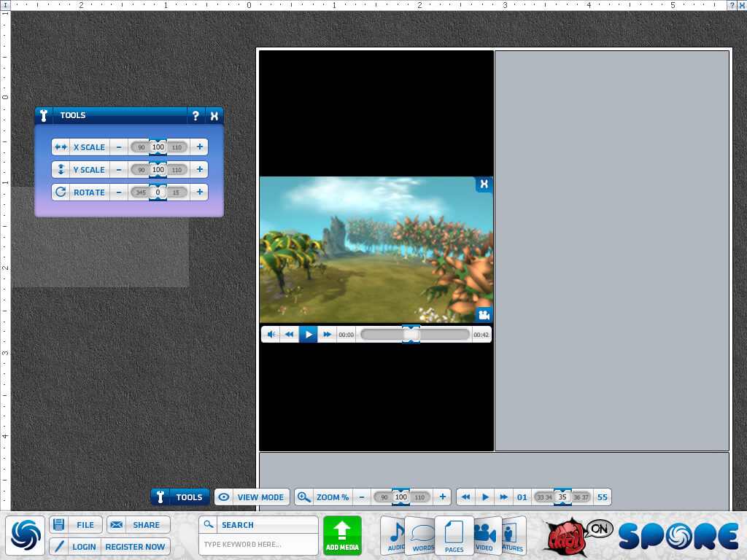Open the AUDIO tab
The image size is (747, 560).
(395, 535)
